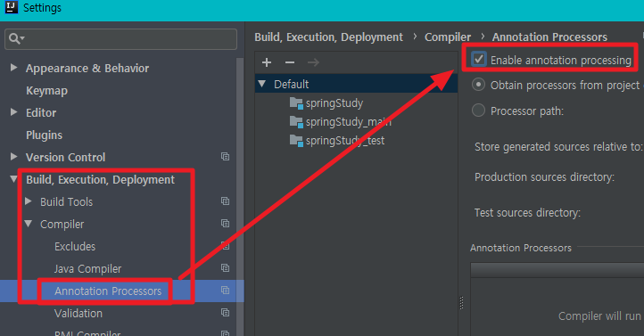Select Processor path radio button
This screenshot has width=644, height=336.
point(478,110)
